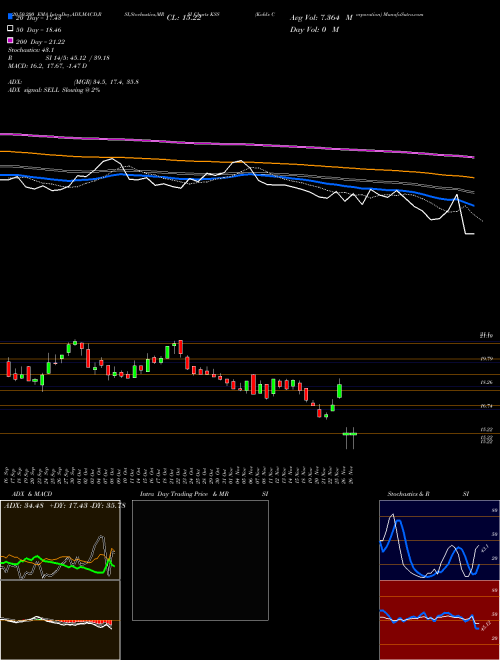Click the 'MACD: 16.2, 17.67, -1.47 D' line
500x660 pixels.
point(48,66)
